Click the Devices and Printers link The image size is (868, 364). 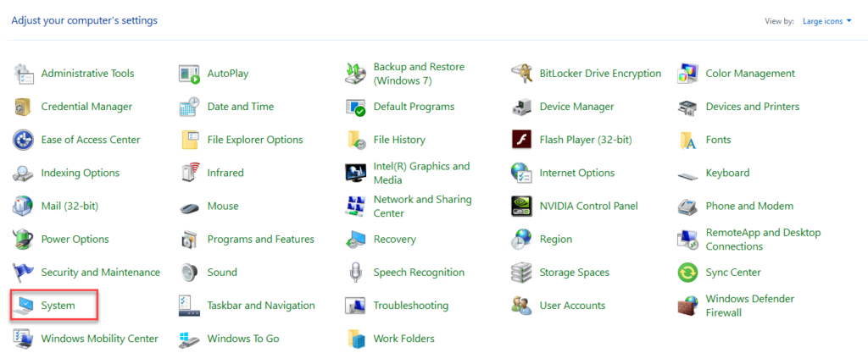[752, 107]
